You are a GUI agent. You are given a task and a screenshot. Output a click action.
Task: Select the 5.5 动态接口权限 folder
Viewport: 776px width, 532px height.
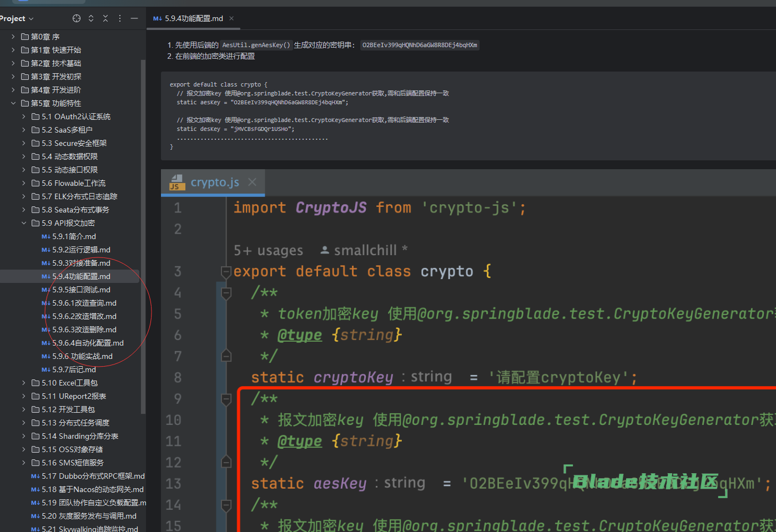[x=65, y=170]
